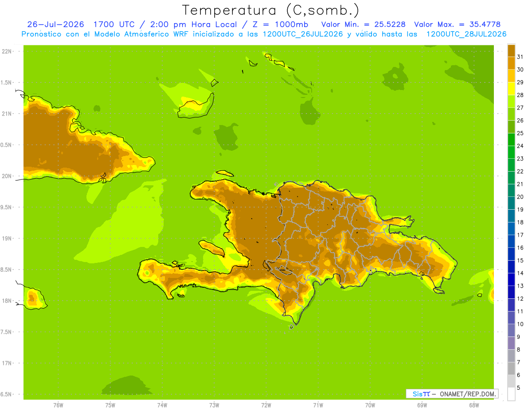Screen dimensions: 532x411
Task: Click the longitude label '68W'
Action: click(474, 405)
